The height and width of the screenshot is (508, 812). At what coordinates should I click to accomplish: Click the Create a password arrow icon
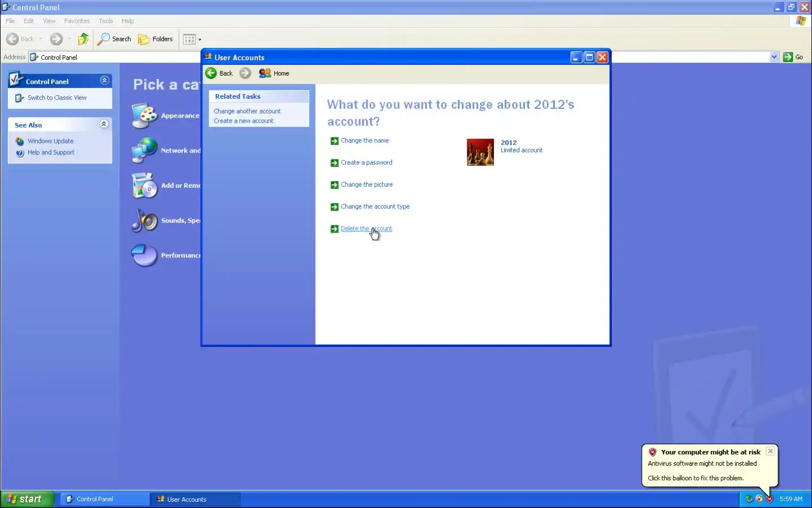click(x=334, y=163)
